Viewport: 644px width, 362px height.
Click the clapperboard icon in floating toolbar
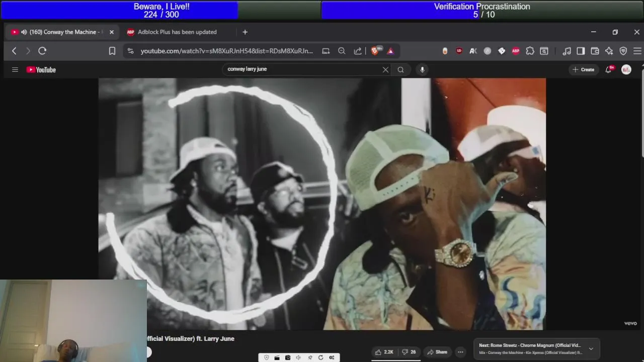coord(277,357)
